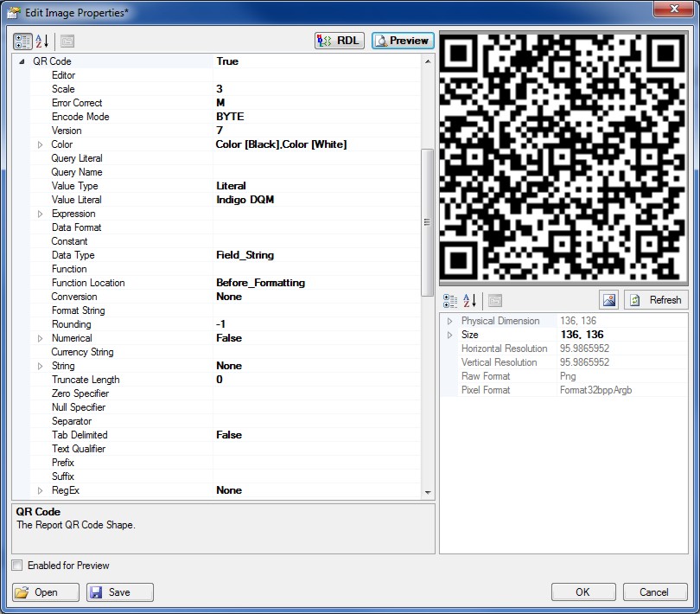This screenshot has height=614, width=700.
Task: Toggle the Preview toolbar button
Action: [403, 41]
